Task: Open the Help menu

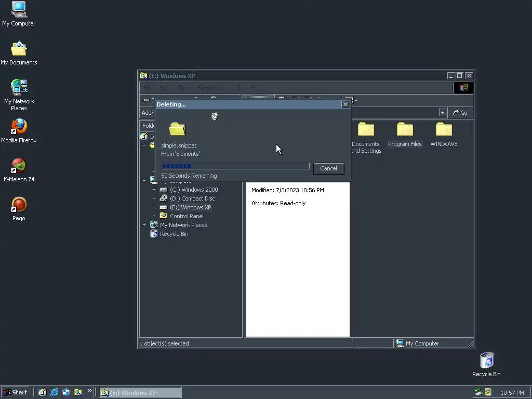Action: (256, 88)
